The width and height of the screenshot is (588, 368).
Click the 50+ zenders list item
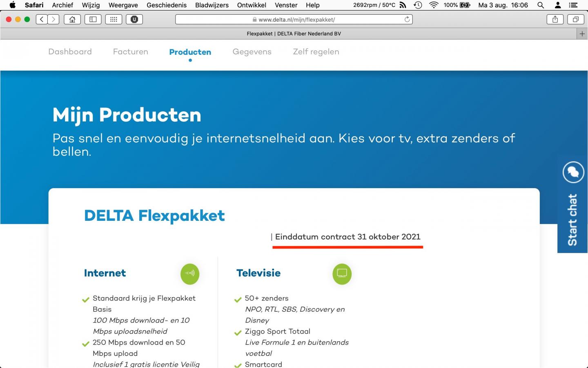click(267, 298)
